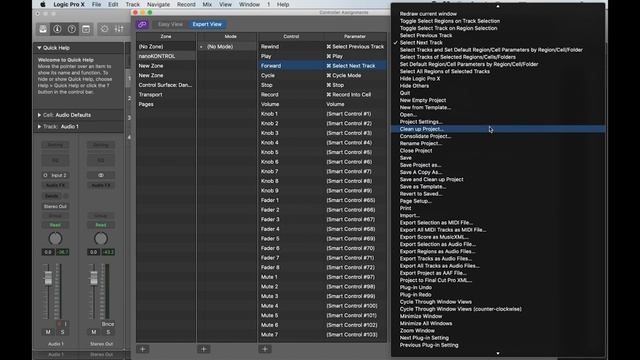The width and height of the screenshot is (640, 360).
Task: Open the Mixer faders button
Action: (119, 29)
